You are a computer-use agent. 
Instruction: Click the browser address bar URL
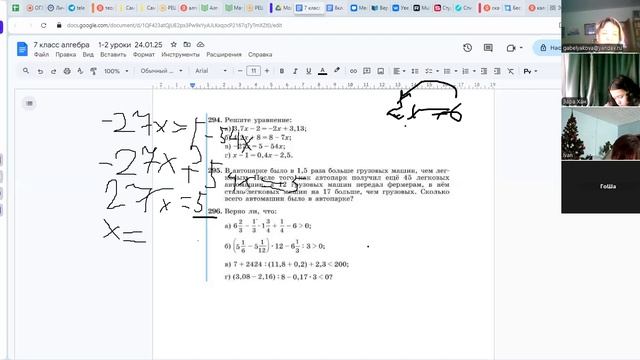coord(174,25)
